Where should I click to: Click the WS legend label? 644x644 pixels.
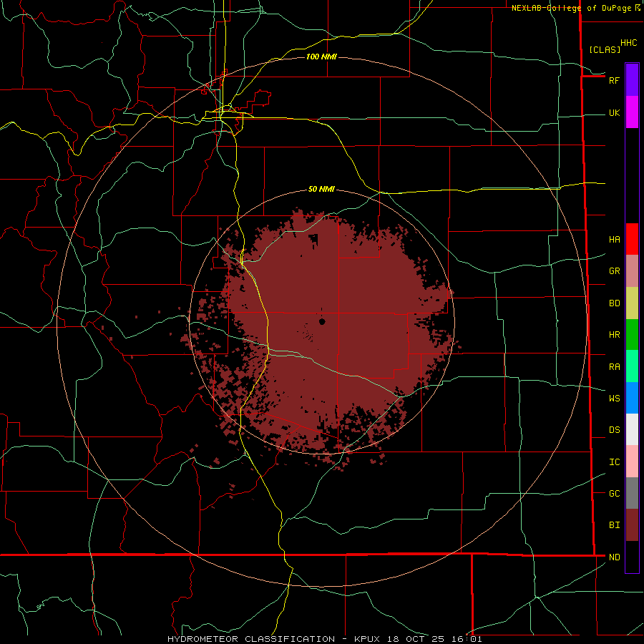click(615, 398)
